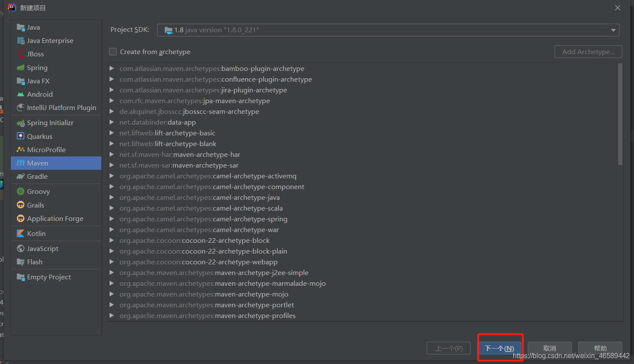Choose the JavaScript globe icon
The height and width of the screenshot is (364, 634).
pos(21,248)
